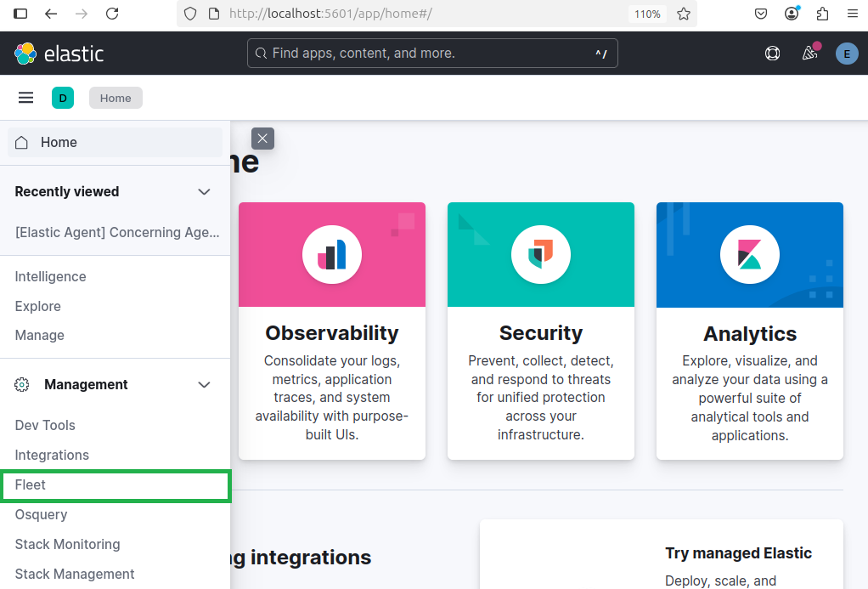Screen dimensions: 868x589
Task: Open the user account avatar E
Action: [847, 54]
